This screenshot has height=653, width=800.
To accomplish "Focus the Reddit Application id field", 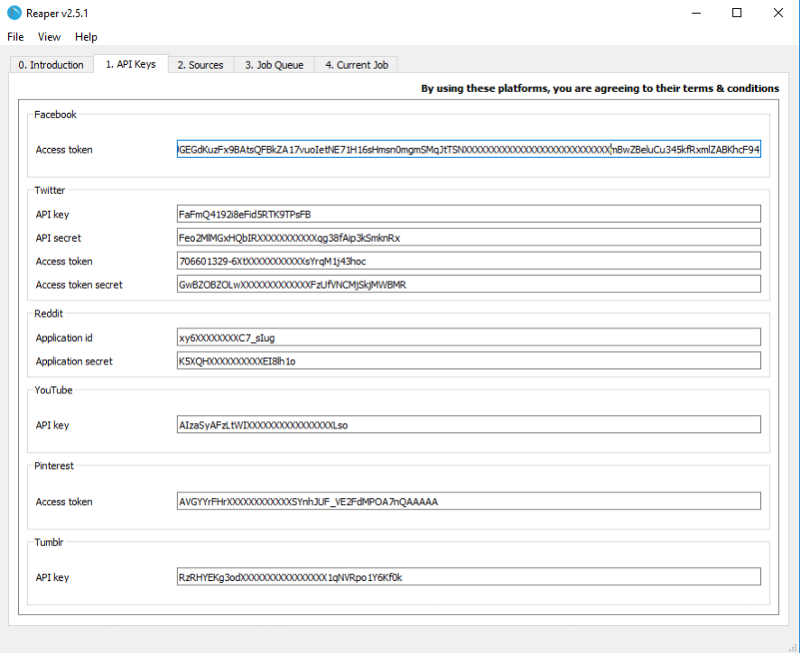I will [x=468, y=337].
